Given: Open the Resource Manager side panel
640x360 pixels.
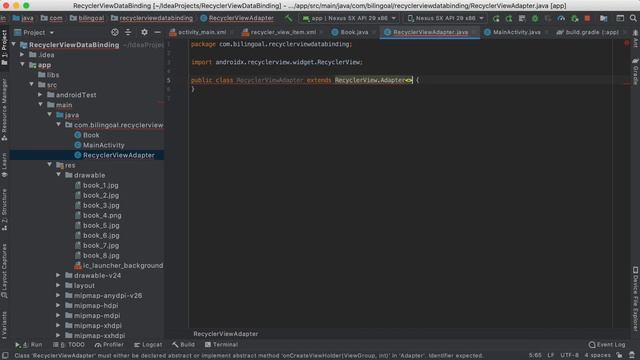Looking at the screenshot, I should pyautogui.click(x=4, y=109).
